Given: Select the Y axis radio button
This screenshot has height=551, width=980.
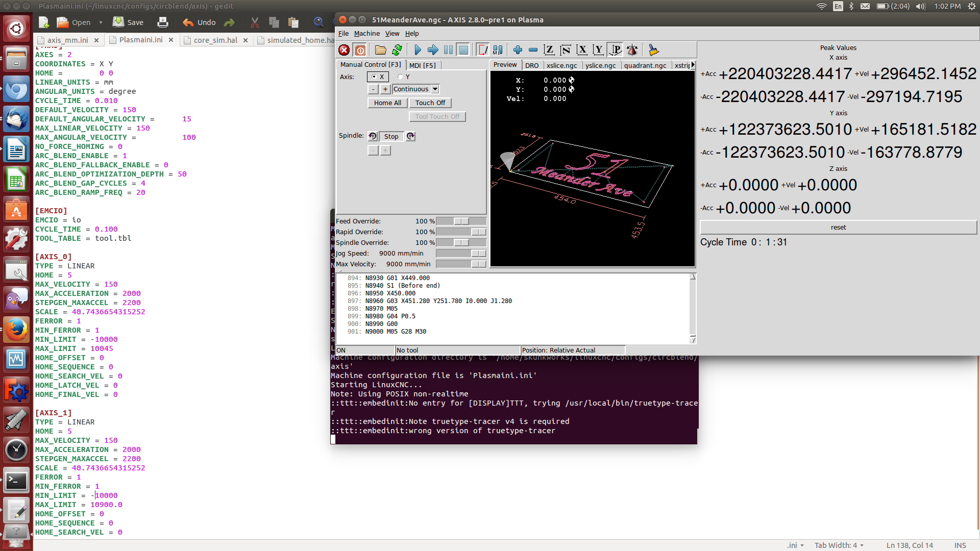Looking at the screenshot, I should click(401, 77).
